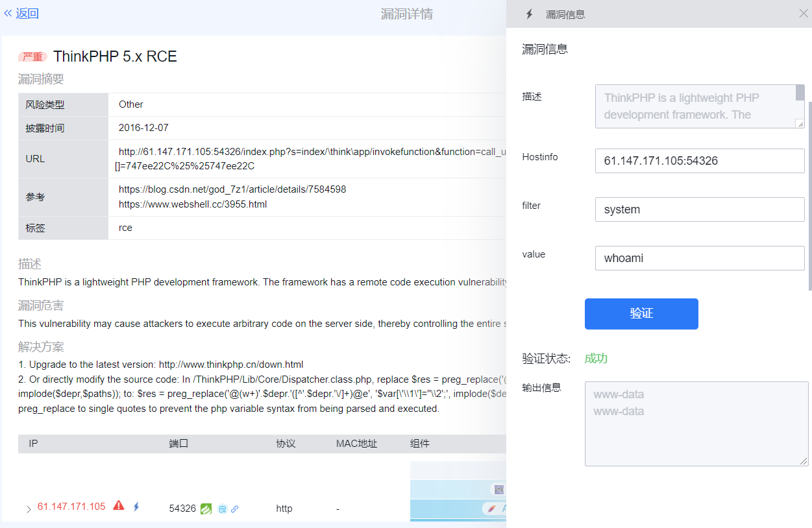Grab the 描述 textarea scrollbar thumb
812x528 pixels.
coord(800,93)
